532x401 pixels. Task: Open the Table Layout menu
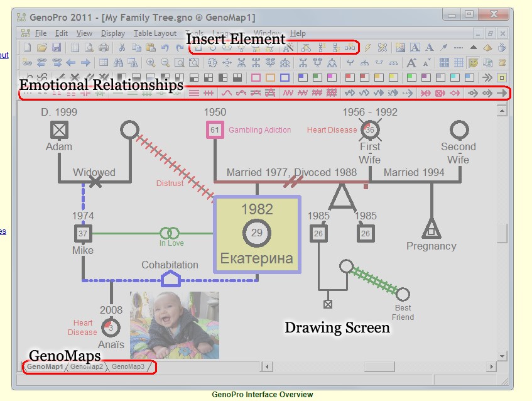pos(155,33)
